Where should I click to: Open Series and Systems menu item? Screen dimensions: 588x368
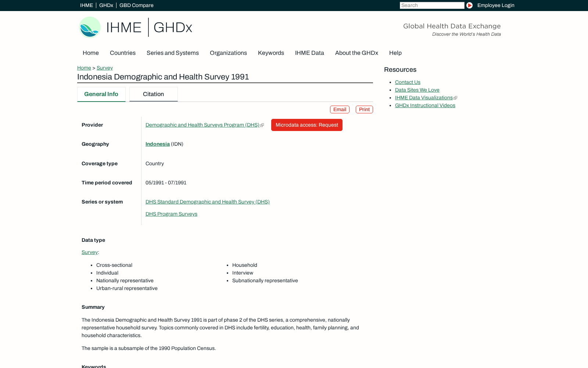point(173,53)
